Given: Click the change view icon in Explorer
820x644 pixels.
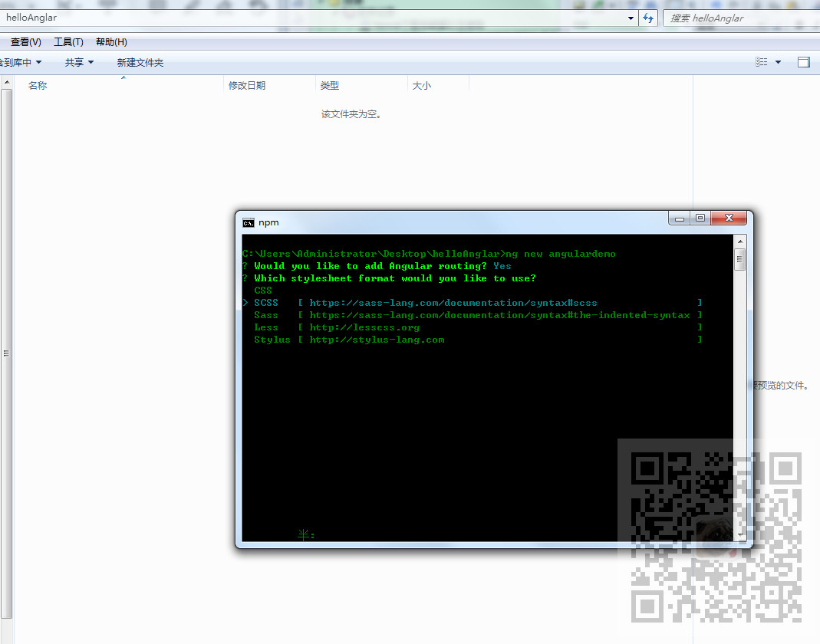Looking at the screenshot, I should [x=762, y=62].
